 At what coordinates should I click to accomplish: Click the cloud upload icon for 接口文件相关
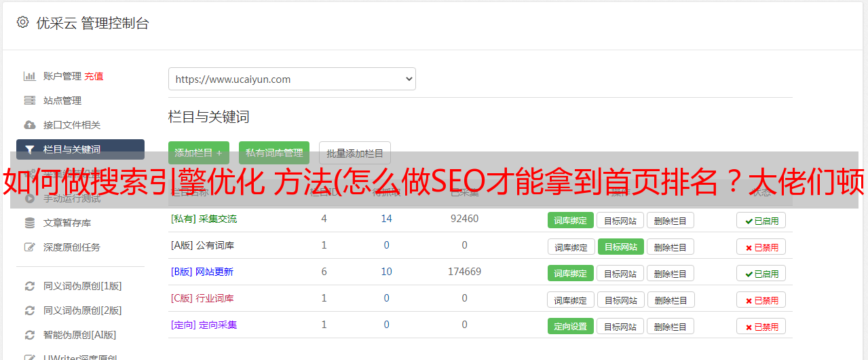click(x=30, y=125)
